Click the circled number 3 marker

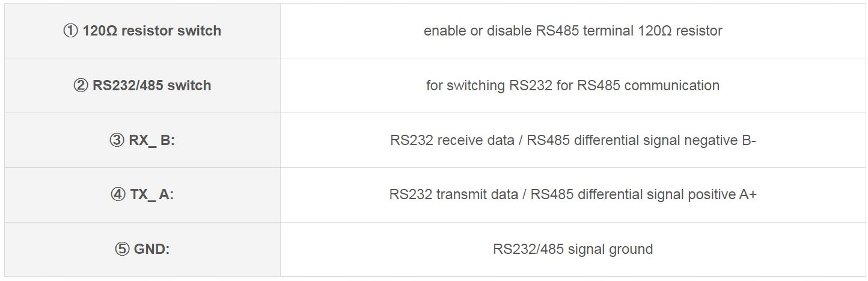[x=117, y=140]
